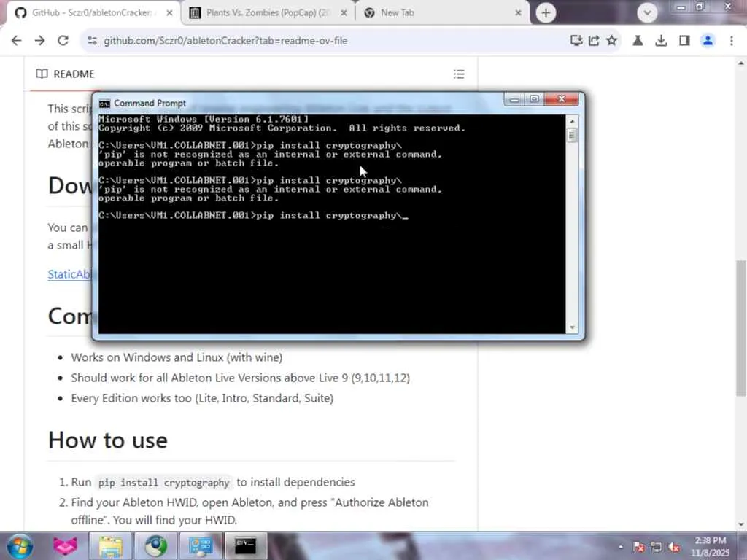747x560 pixels.
Task: Open the Chrome browser taskbar icon
Action: (156, 545)
